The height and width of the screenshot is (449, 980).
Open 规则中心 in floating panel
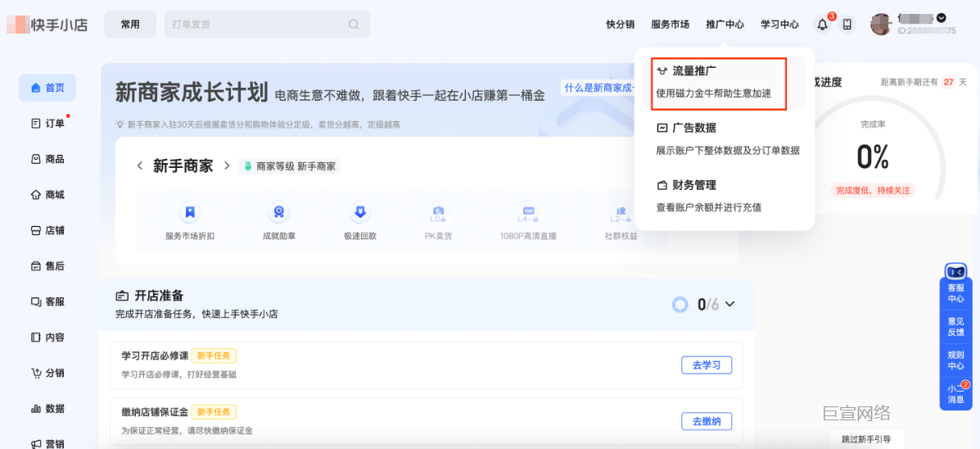coord(955,360)
